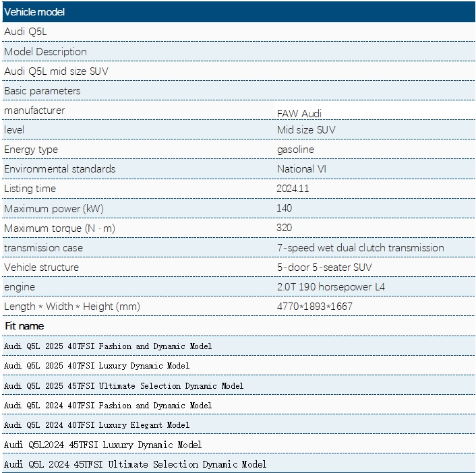Click the 'level' label
The width and height of the screenshot is (476, 473).
pos(14,130)
